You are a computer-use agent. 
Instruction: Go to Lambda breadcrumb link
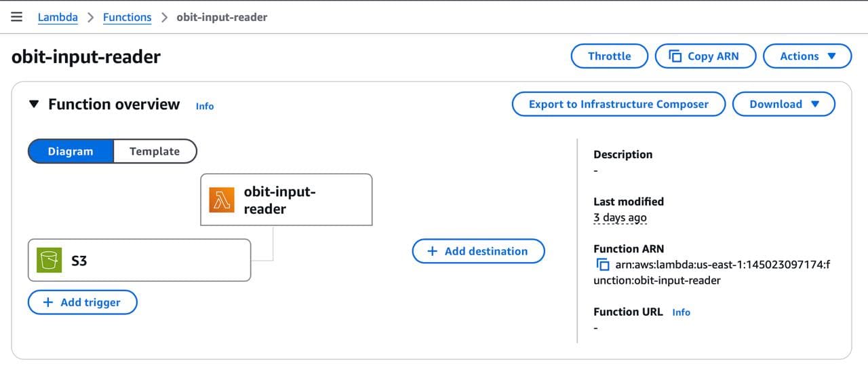tap(58, 18)
